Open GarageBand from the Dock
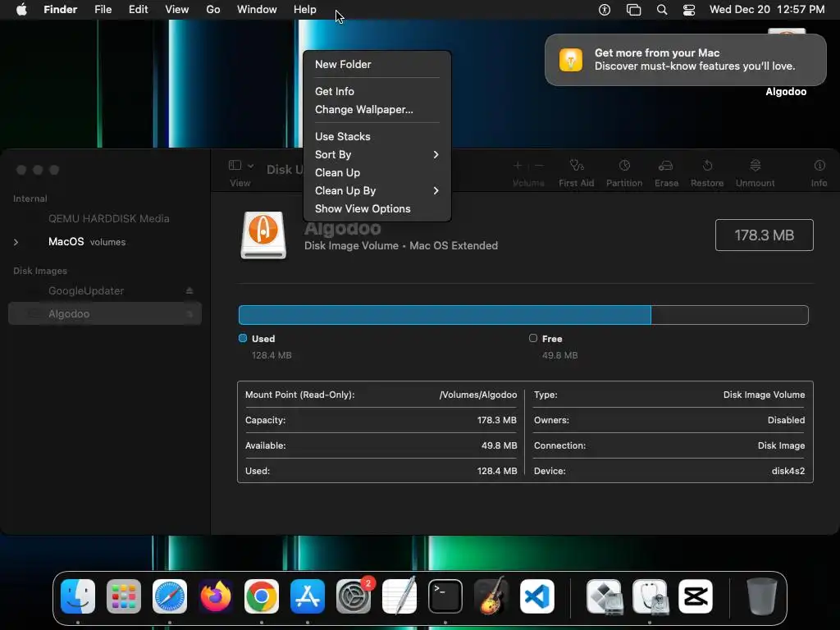Viewport: 840px width, 630px height. point(491,596)
